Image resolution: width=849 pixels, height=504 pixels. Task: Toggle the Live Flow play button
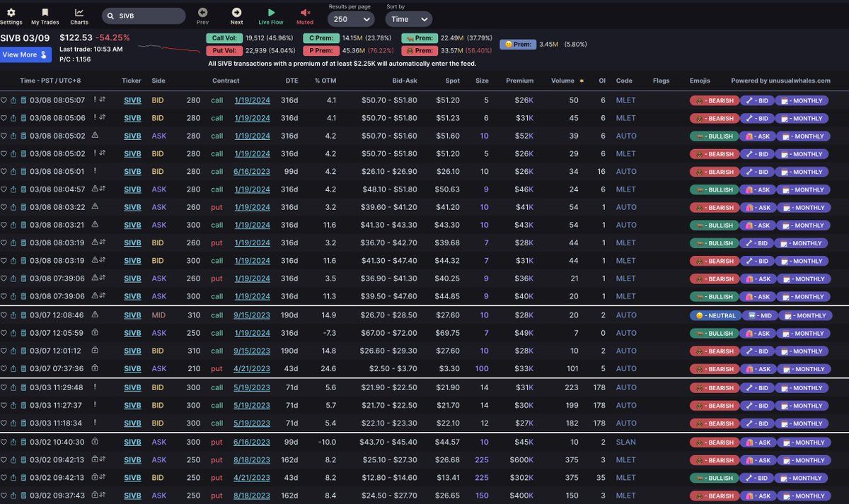point(271,13)
